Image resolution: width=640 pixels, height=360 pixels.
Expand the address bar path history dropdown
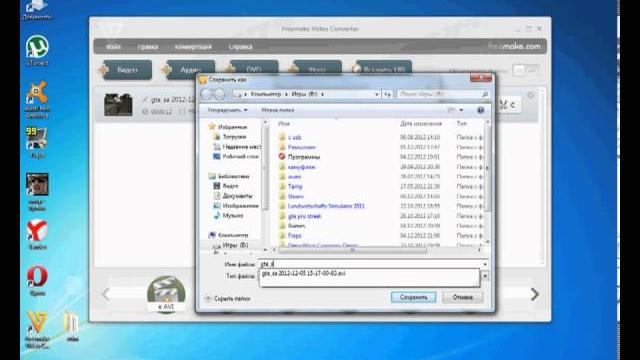377,94
